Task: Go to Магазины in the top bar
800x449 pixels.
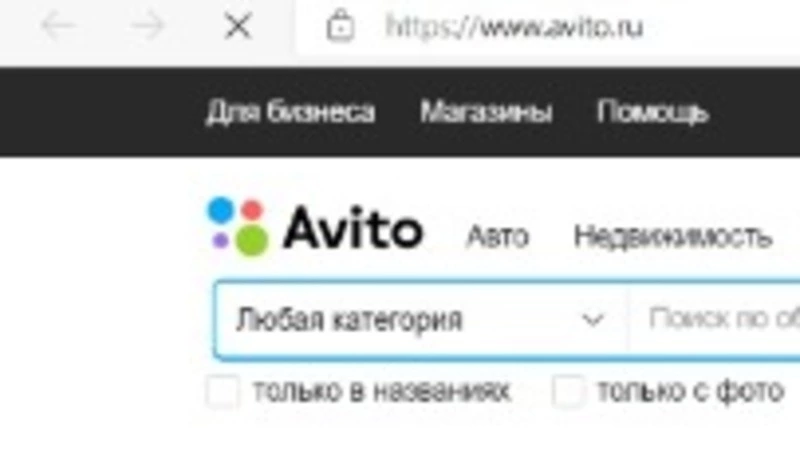Action: tap(486, 112)
